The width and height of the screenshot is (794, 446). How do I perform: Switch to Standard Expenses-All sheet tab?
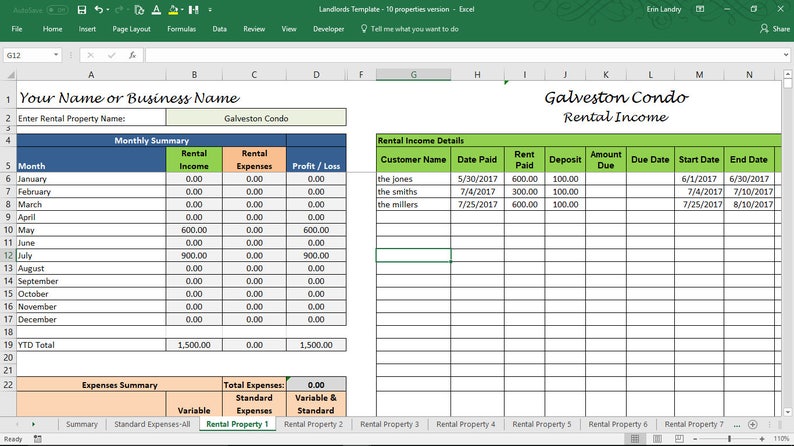click(152, 424)
